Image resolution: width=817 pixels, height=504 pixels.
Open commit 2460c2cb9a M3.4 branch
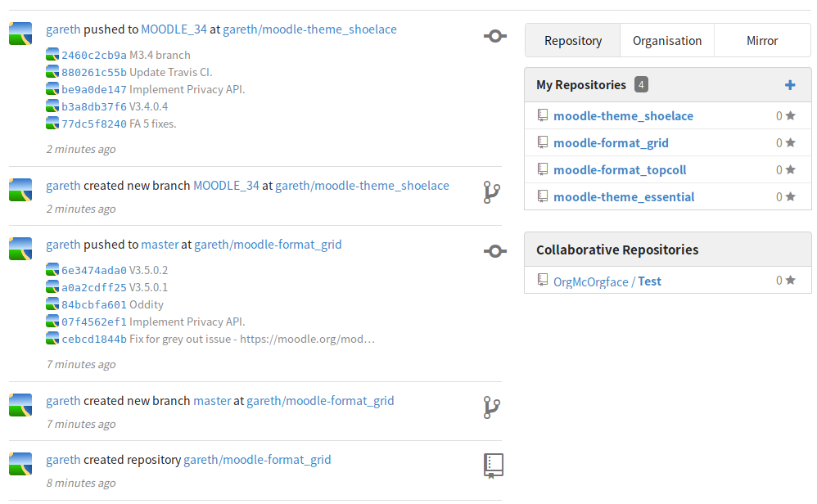pos(94,55)
